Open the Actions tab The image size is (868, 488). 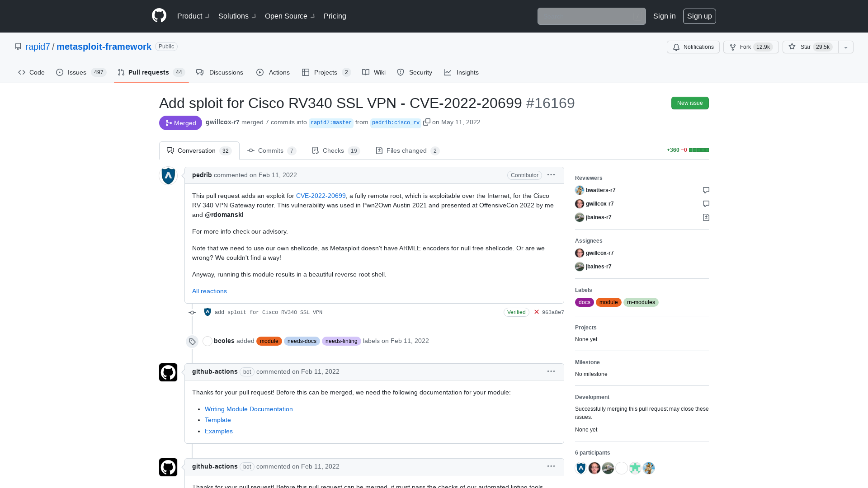coord(273,72)
